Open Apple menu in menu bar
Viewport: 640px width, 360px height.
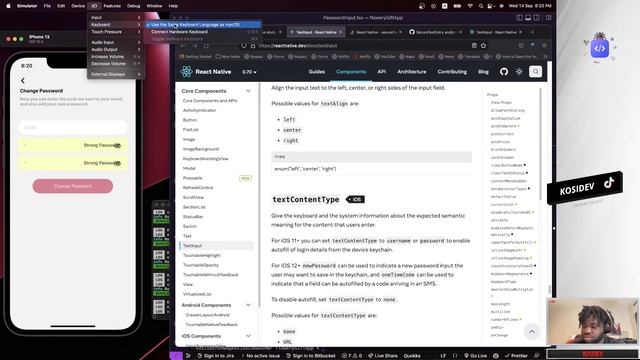[8, 6]
